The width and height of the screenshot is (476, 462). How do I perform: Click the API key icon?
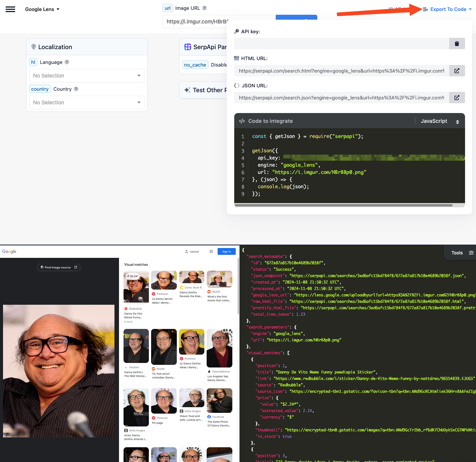[236, 31]
